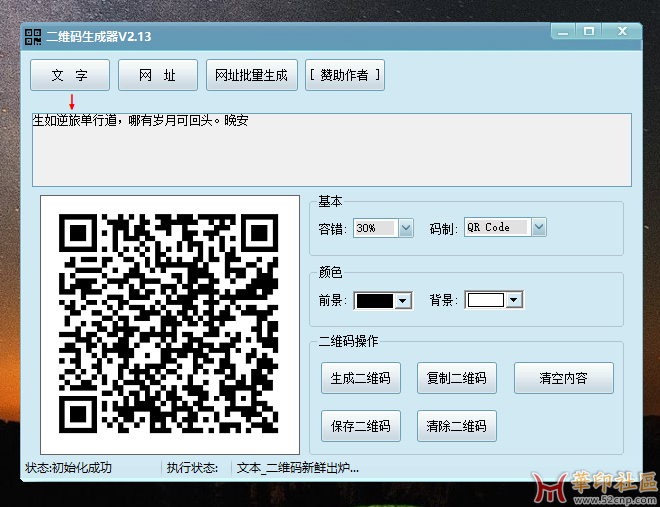Click the QR Code code-type value field

(x=498, y=227)
